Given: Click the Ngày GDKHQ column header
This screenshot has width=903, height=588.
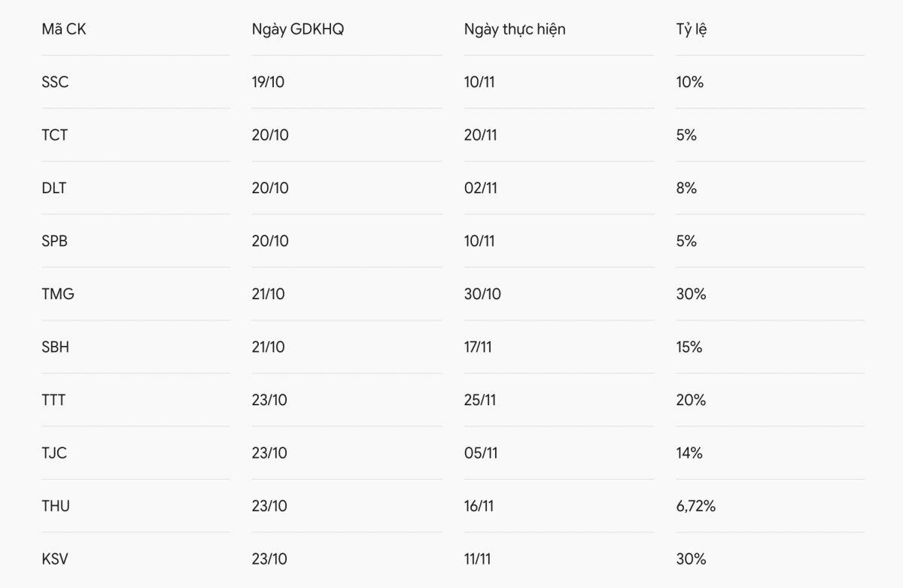Looking at the screenshot, I should [298, 29].
